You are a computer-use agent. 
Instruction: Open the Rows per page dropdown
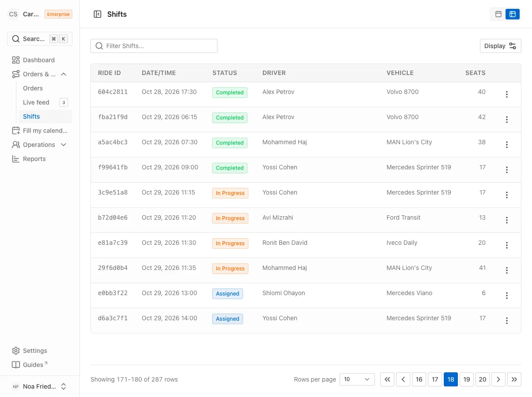coord(357,379)
